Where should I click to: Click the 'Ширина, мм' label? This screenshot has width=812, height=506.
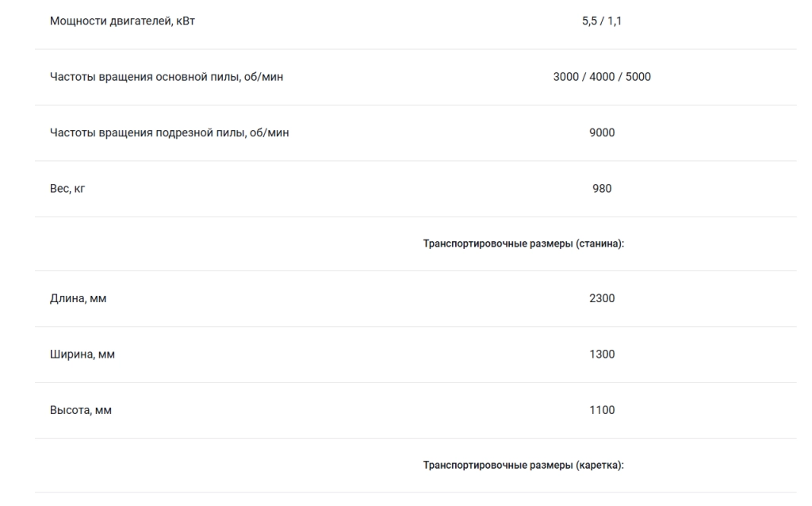click(82, 355)
